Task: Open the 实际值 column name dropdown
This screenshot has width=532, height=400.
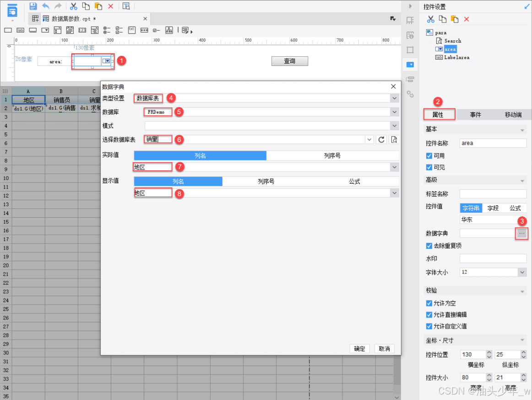Action: (394, 167)
